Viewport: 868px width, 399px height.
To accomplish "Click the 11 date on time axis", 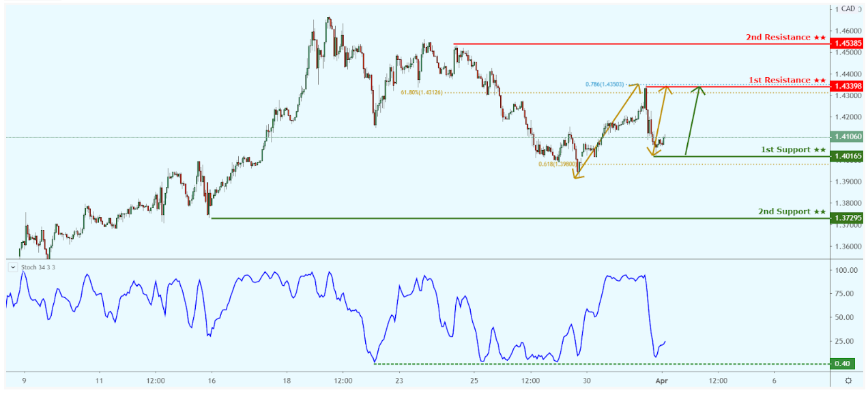I will (x=99, y=381).
